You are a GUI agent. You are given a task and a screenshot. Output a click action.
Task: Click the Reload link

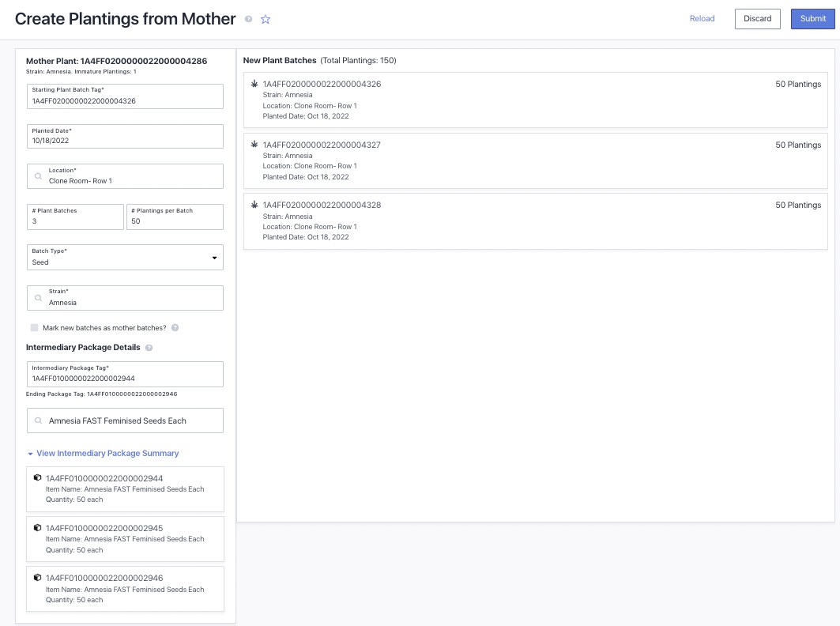(x=702, y=19)
